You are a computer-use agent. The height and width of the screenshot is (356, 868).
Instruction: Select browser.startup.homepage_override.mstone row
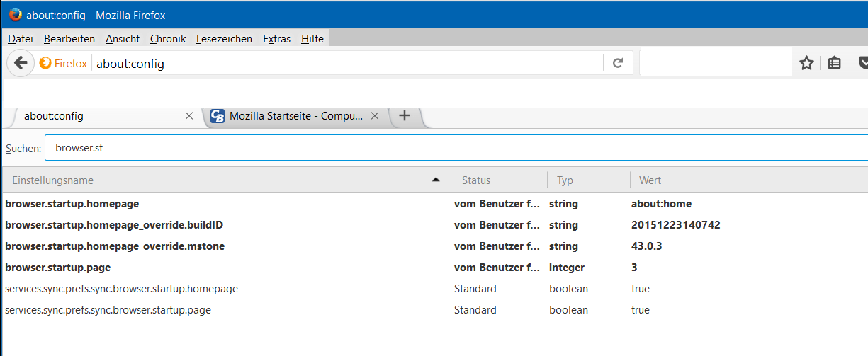point(435,246)
